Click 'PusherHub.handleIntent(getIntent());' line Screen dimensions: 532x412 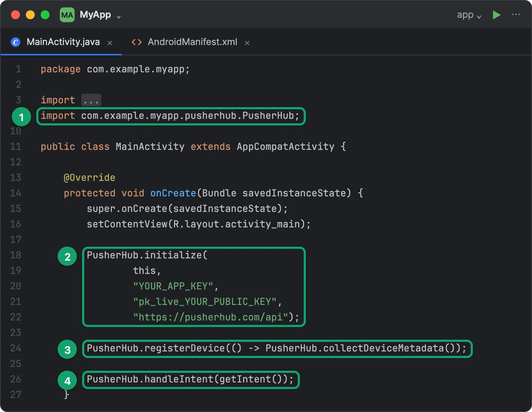tap(190, 379)
